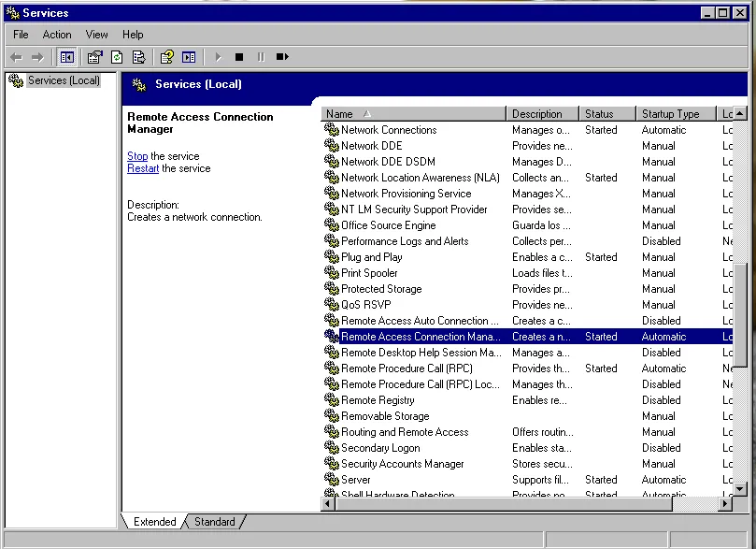The width and height of the screenshot is (756, 549).
Task: Open the File menu
Action: click(21, 35)
